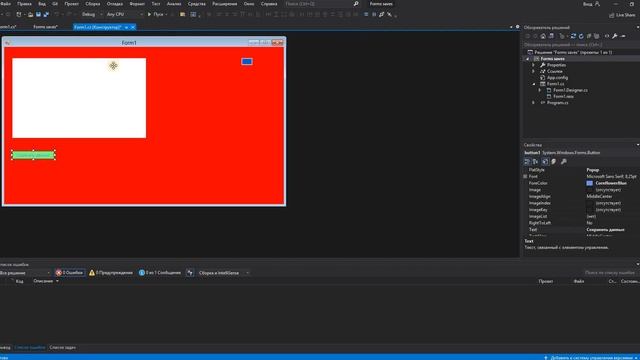The width and height of the screenshot is (640, 360).
Task: Click the Alphabetical sort icon in Properties panel
Action: [x=536, y=162]
